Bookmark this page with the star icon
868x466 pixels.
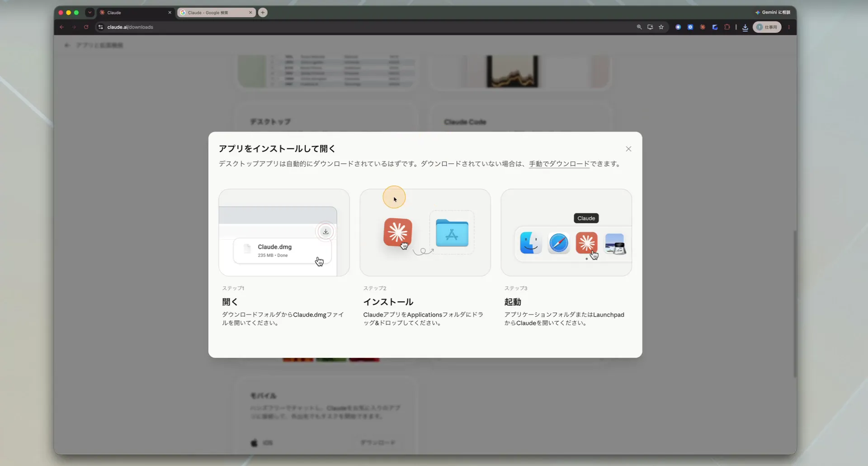(x=661, y=27)
